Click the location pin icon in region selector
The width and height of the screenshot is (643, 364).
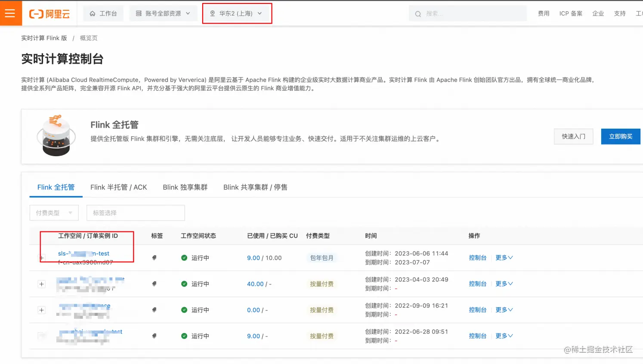[x=212, y=14]
